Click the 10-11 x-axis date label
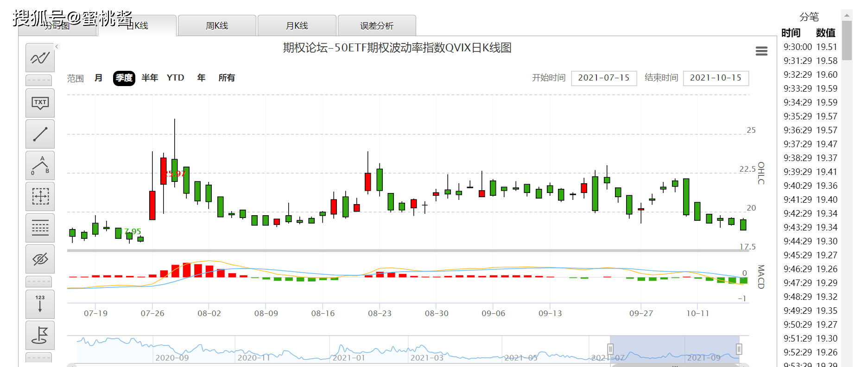 (x=698, y=313)
